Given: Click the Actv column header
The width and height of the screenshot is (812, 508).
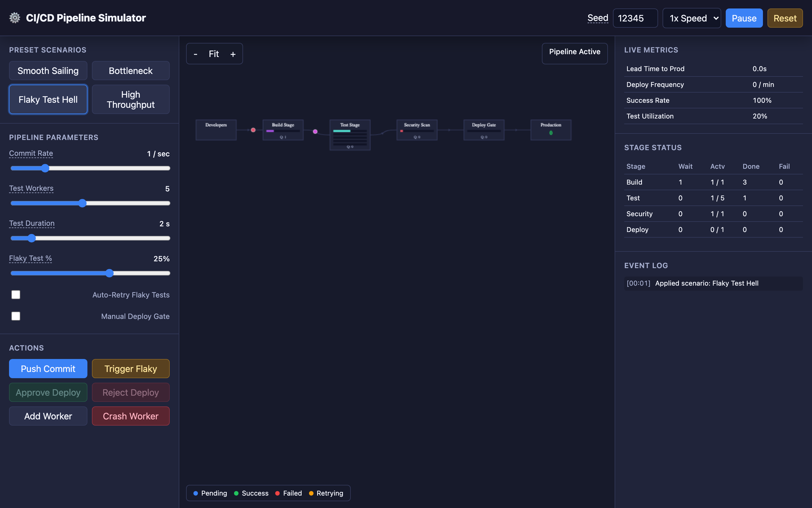Looking at the screenshot, I should click(717, 166).
